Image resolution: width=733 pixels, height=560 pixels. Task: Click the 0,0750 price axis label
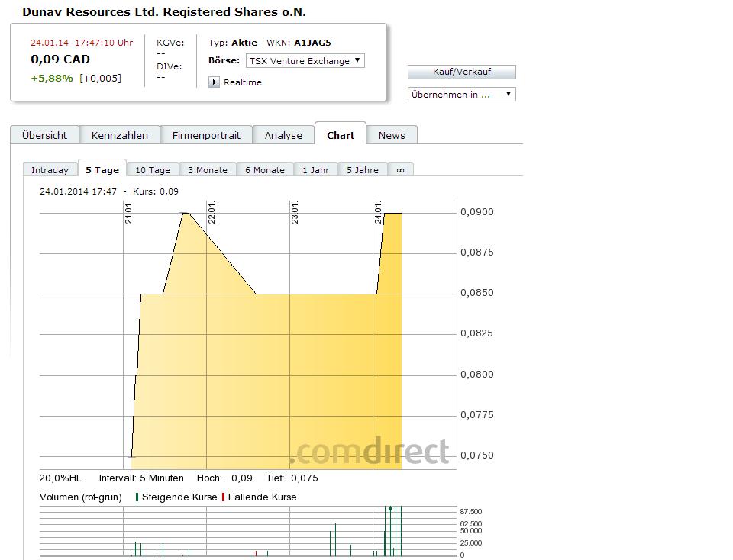pyautogui.click(x=476, y=455)
